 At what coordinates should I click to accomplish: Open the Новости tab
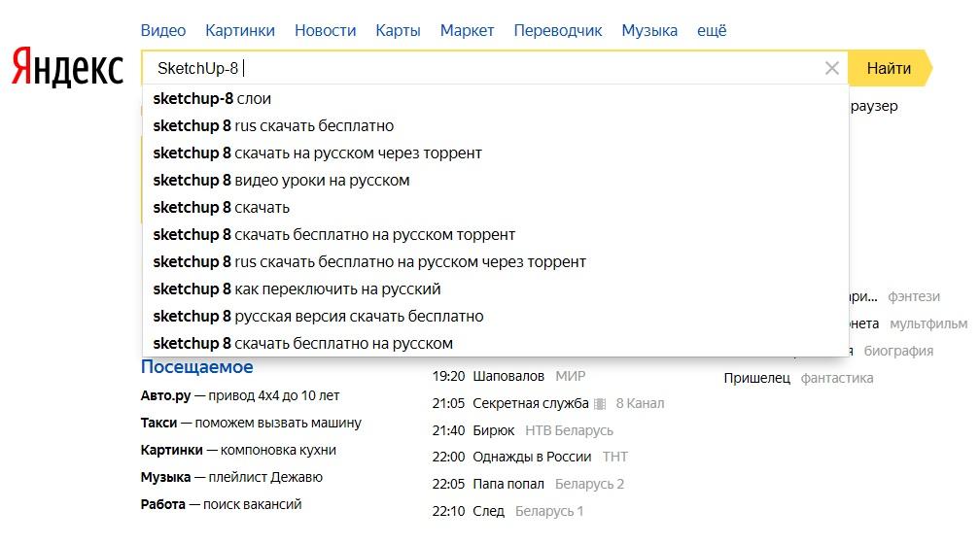pos(325,31)
